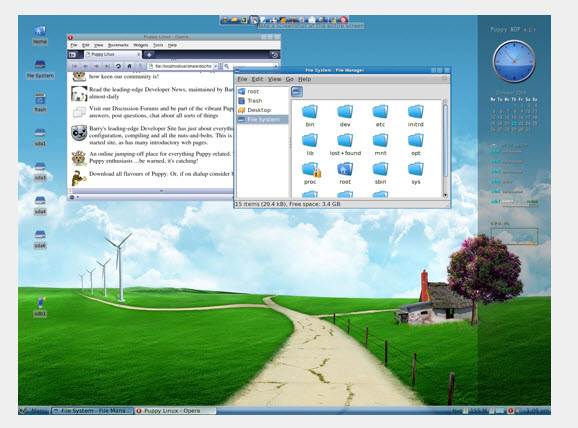The image size is (578, 428).
Task: Select Trash in File Manager sidebar
Action: click(262, 100)
